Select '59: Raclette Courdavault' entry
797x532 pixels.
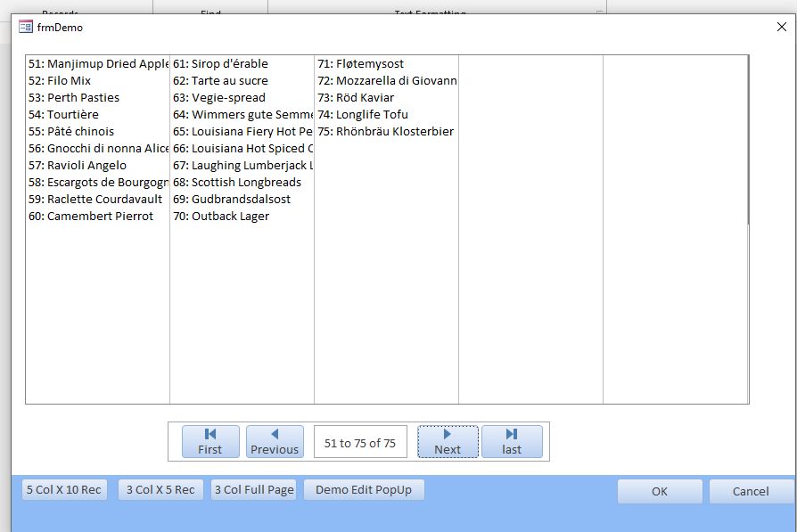(x=97, y=199)
